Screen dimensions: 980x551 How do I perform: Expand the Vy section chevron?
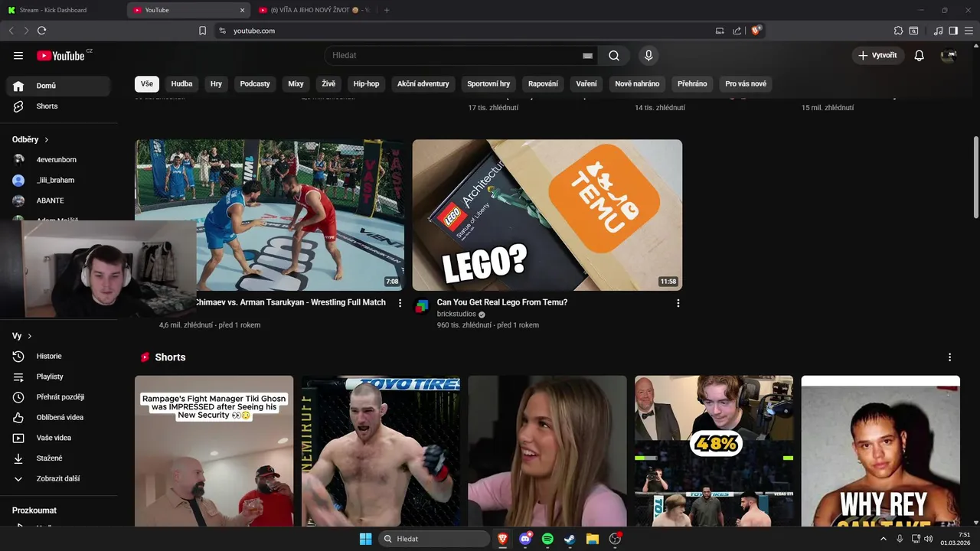30,336
